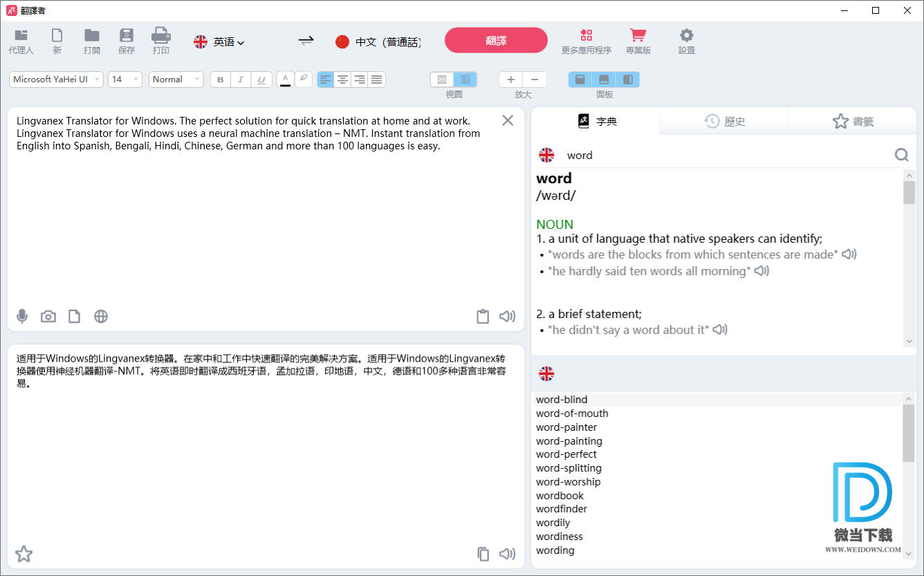Open source language 英语 dropdown
The image size is (924, 576).
pyautogui.click(x=219, y=42)
